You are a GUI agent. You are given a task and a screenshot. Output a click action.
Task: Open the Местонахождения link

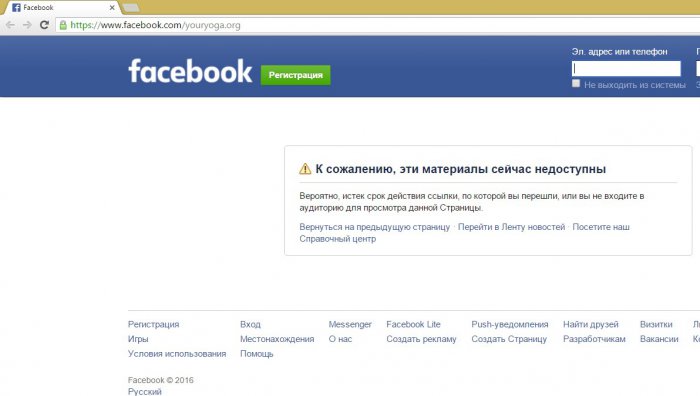(277, 339)
